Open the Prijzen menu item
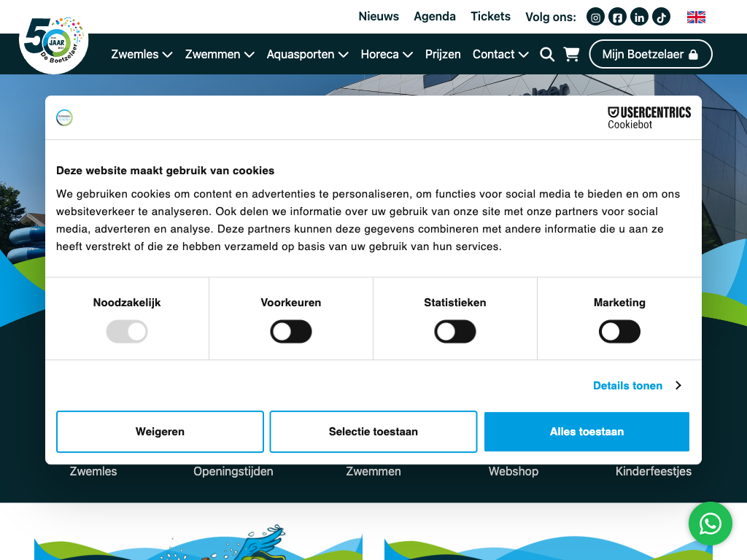Image resolution: width=747 pixels, height=560 pixels. pyautogui.click(x=443, y=54)
